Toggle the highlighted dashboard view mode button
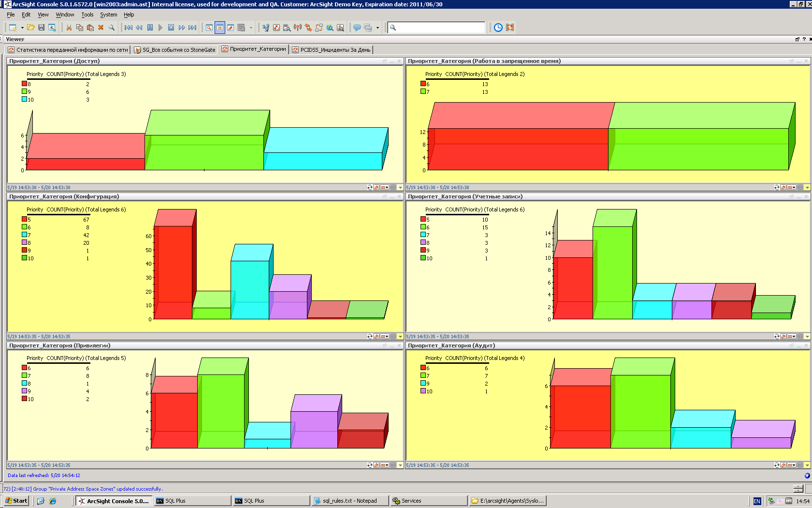This screenshot has width=812, height=508. pos(220,28)
